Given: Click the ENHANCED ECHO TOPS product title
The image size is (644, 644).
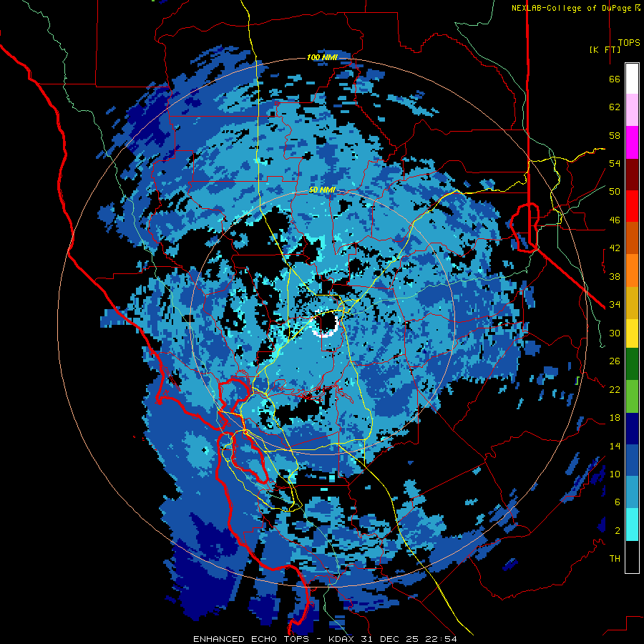Looking at the screenshot, I should [251, 639].
